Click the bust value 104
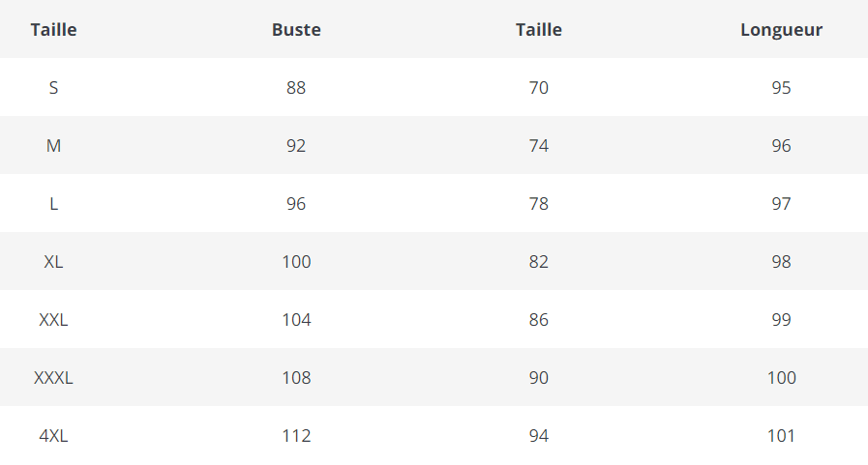Image resolution: width=868 pixels, height=465 pixels. [x=296, y=320]
